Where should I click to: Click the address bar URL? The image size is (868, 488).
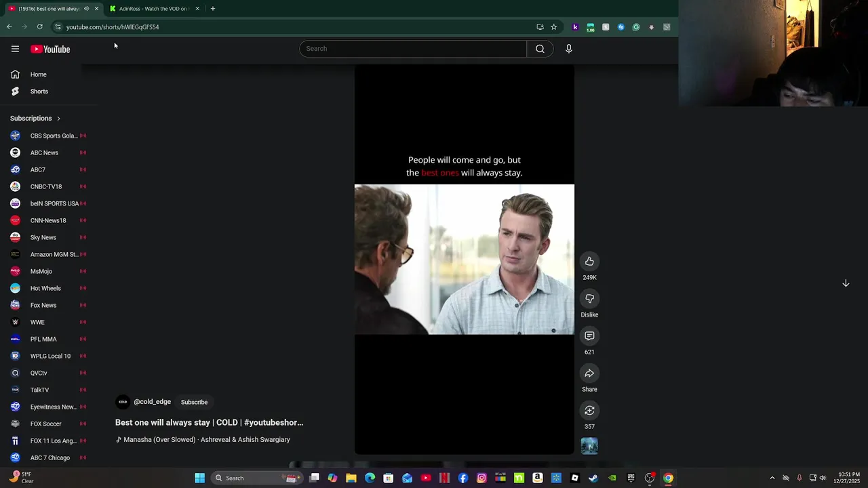coord(113,27)
